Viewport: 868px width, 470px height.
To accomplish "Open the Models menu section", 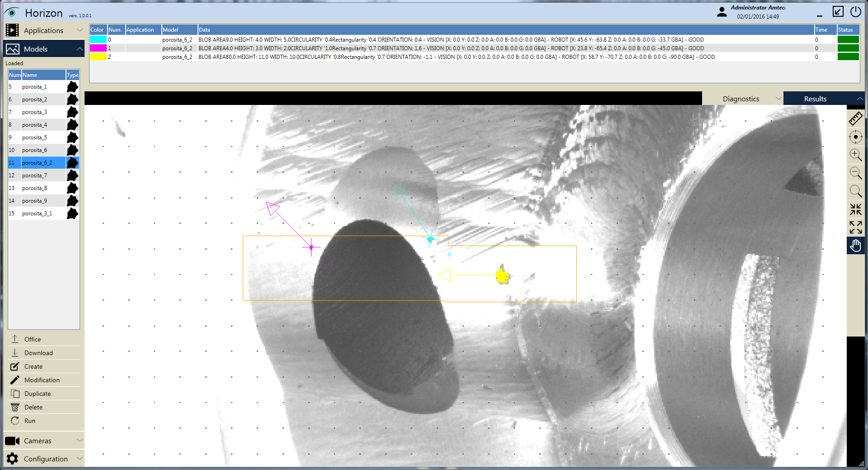I will [44, 49].
